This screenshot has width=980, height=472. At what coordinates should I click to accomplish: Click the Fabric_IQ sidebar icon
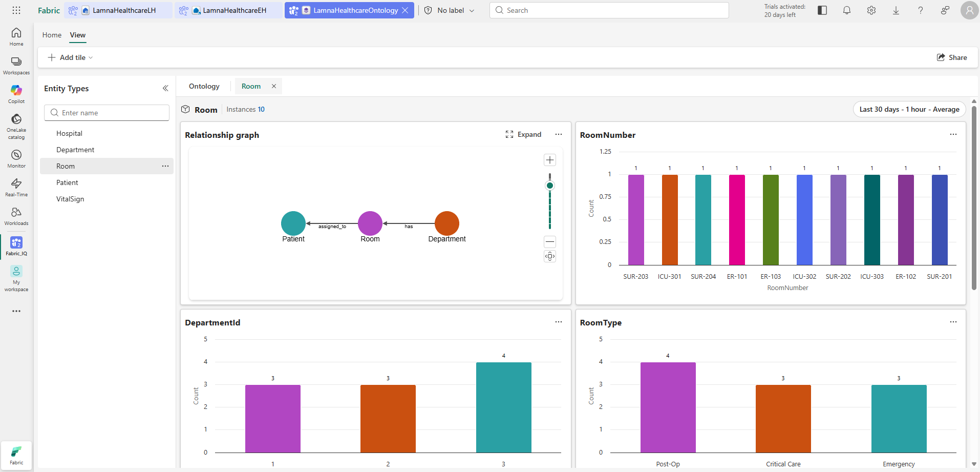pos(16,247)
